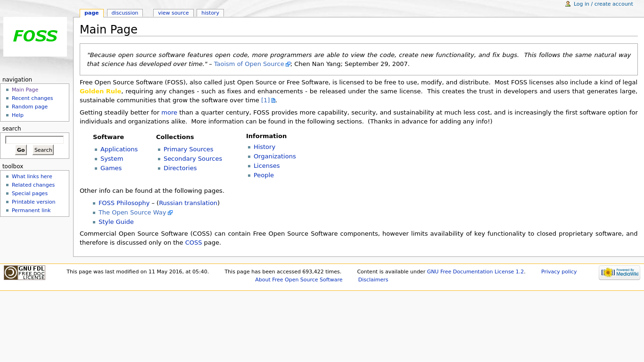This screenshot has width=644, height=362.
Task: Open the [1] footnote reference link
Action: (265, 100)
